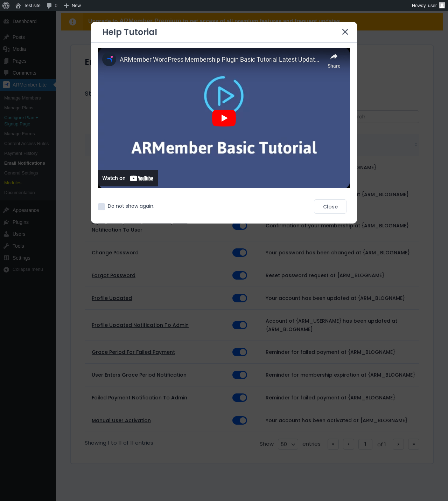The image size is (448, 501).
Task: Click the Tools wrench icon
Action: click(6, 246)
